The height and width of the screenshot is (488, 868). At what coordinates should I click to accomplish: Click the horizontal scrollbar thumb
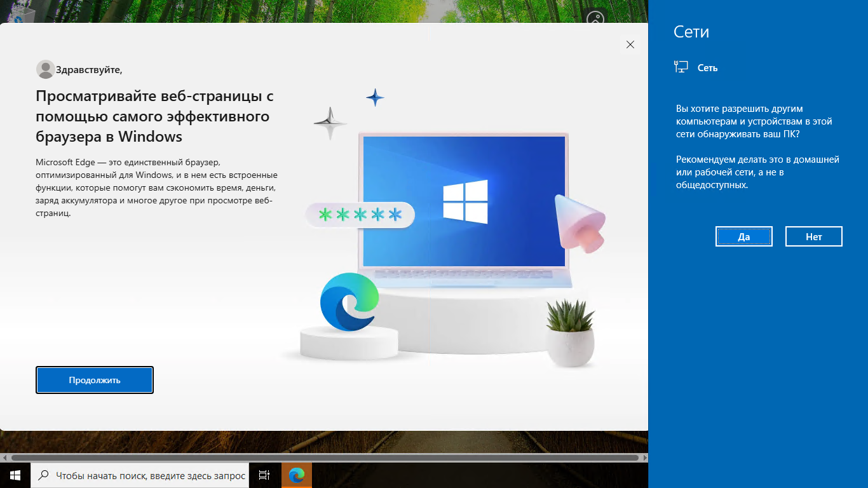pyautogui.click(x=325, y=457)
